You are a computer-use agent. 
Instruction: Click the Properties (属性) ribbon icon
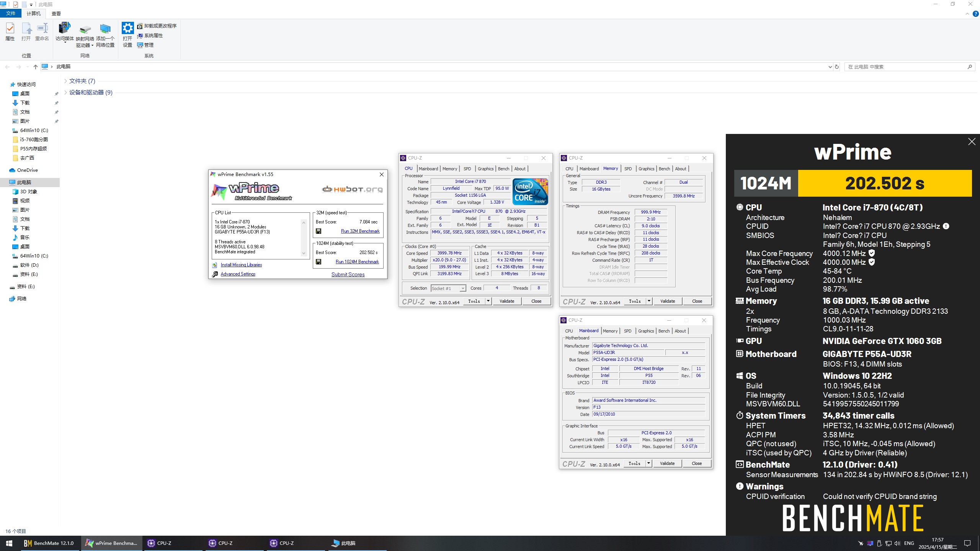[10, 32]
